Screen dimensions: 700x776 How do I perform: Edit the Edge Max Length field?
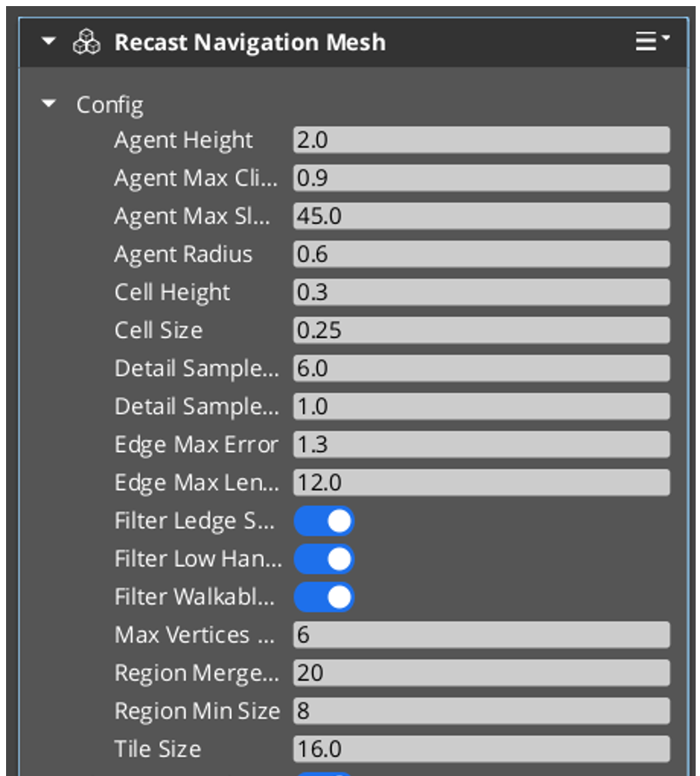point(481,482)
